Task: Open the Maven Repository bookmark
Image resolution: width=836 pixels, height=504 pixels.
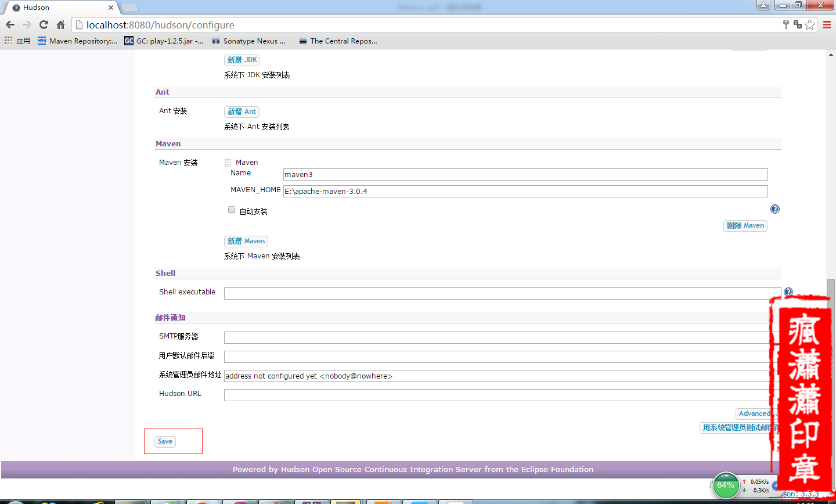Action: point(77,41)
